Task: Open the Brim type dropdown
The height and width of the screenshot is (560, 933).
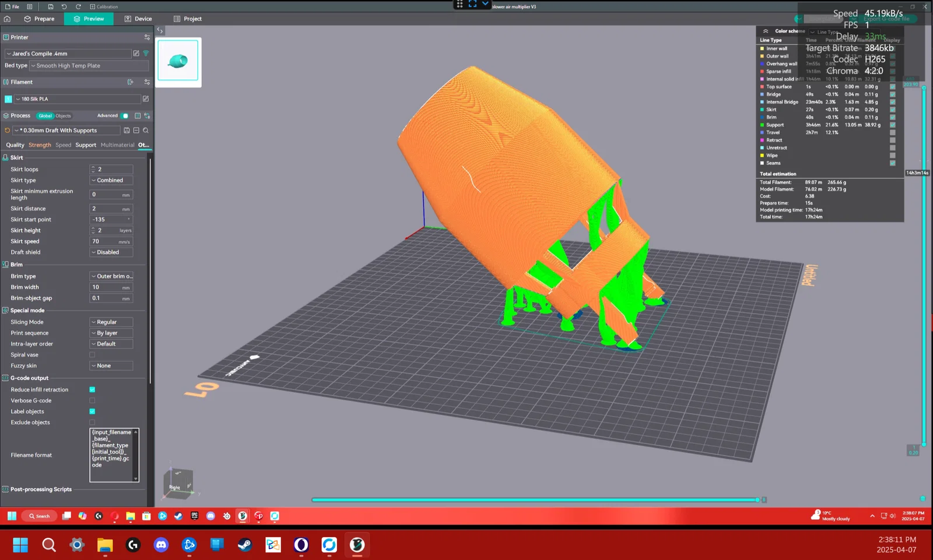Action: click(111, 276)
